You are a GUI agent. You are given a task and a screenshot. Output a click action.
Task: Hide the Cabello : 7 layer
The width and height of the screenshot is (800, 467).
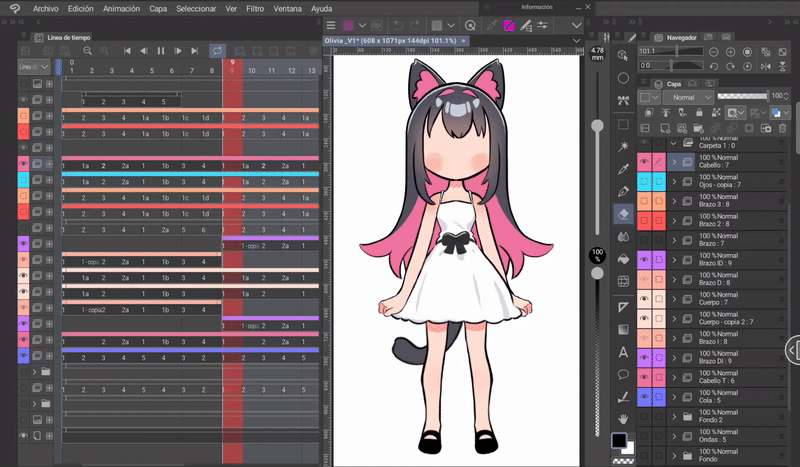point(644,161)
